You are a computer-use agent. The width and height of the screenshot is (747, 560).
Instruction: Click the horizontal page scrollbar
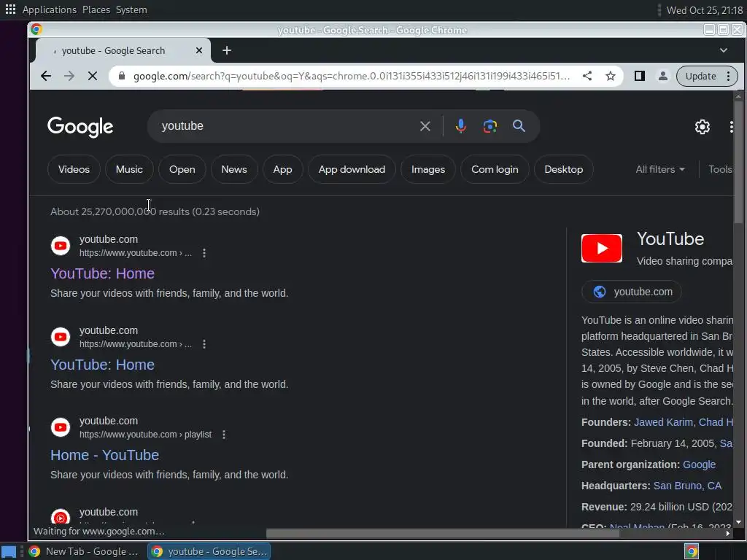pyautogui.click(x=442, y=533)
